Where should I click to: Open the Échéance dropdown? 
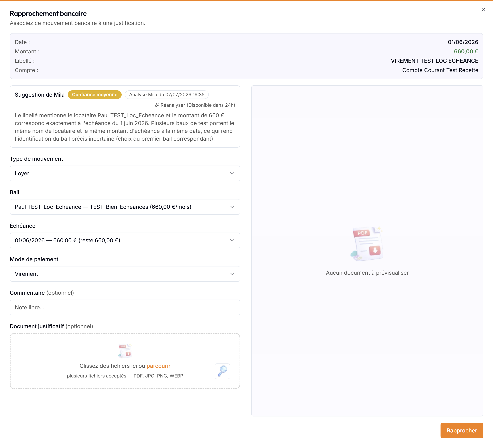(x=125, y=240)
